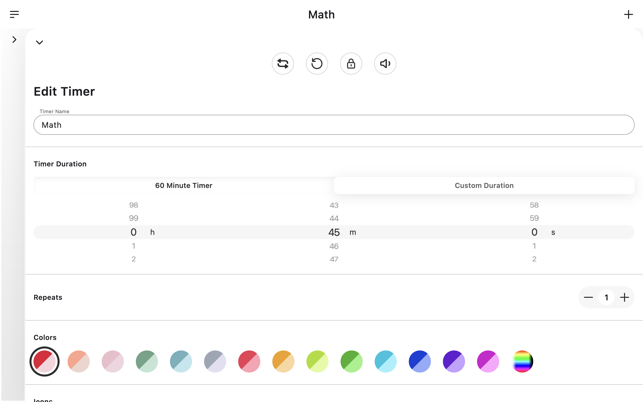Click the Timer Name input field

click(334, 125)
